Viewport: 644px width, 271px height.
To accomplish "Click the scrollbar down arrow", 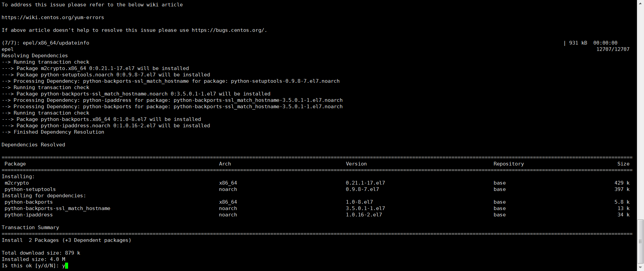I will tap(640, 268).
